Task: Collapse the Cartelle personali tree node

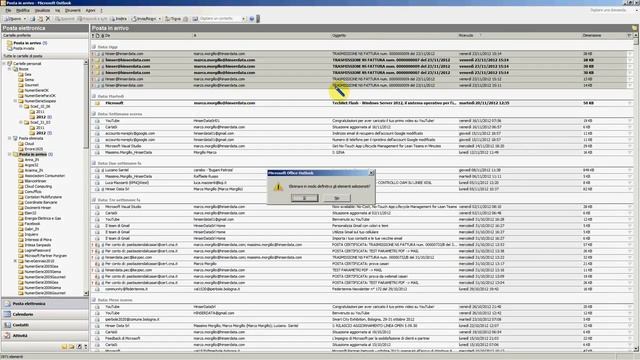Action: tap(4, 64)
